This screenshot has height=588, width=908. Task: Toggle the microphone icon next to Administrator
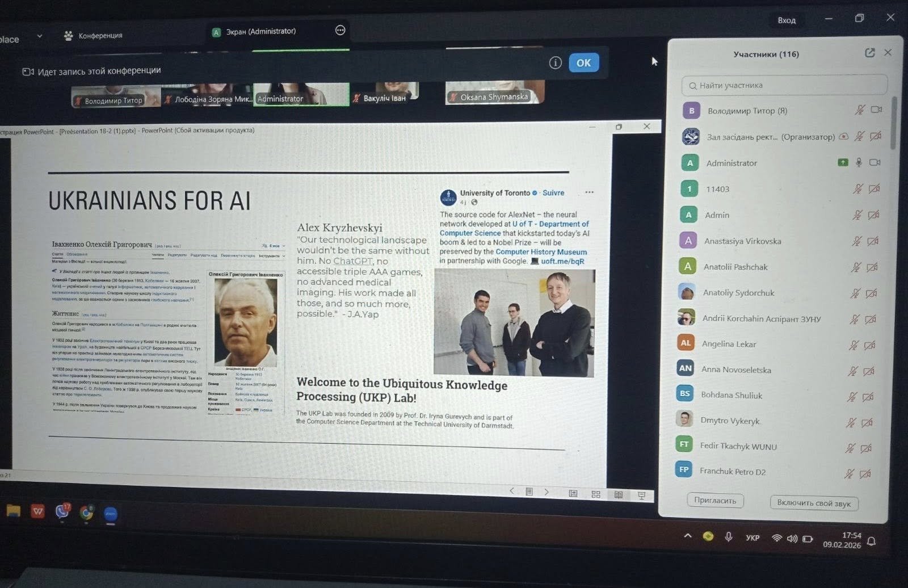coord(859,163)
